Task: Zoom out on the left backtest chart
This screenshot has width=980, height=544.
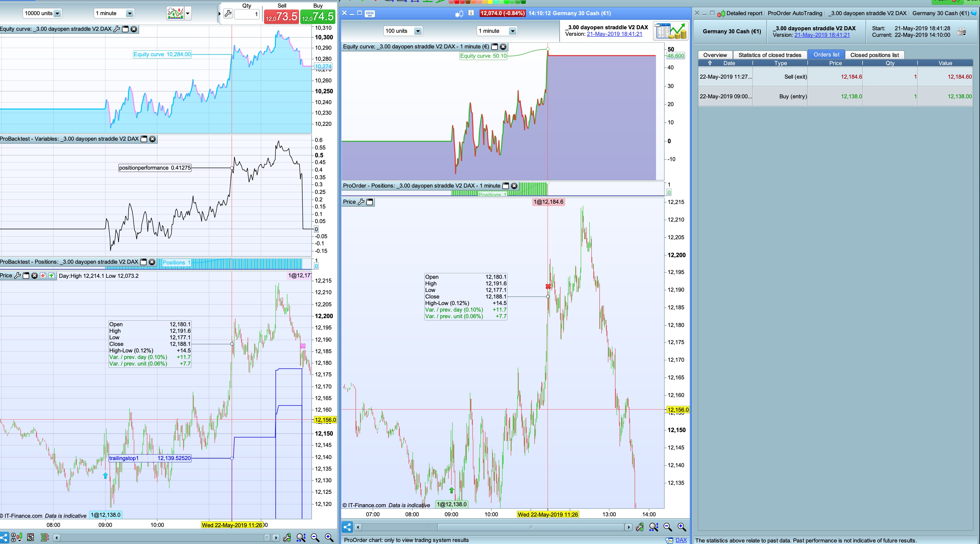Action: click(315, 537)
